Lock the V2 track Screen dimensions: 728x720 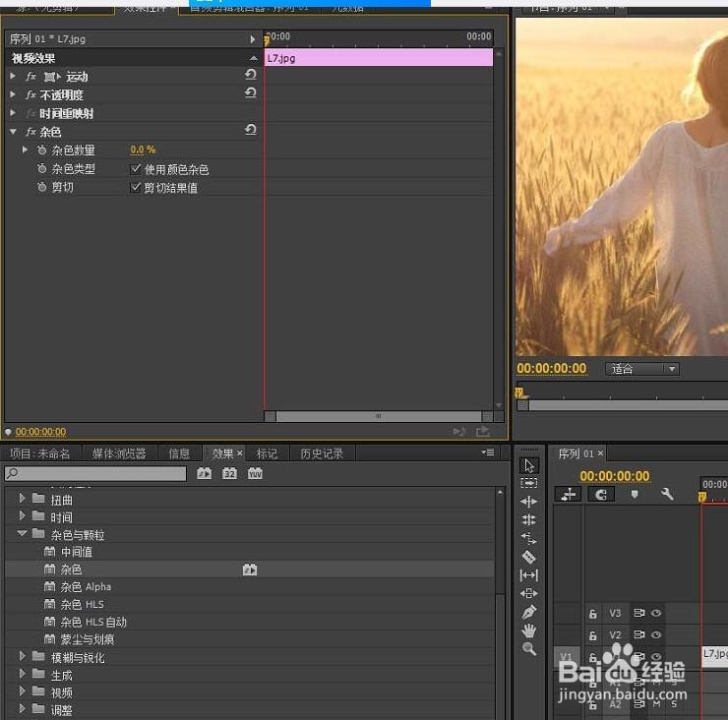tap(592, 635)
